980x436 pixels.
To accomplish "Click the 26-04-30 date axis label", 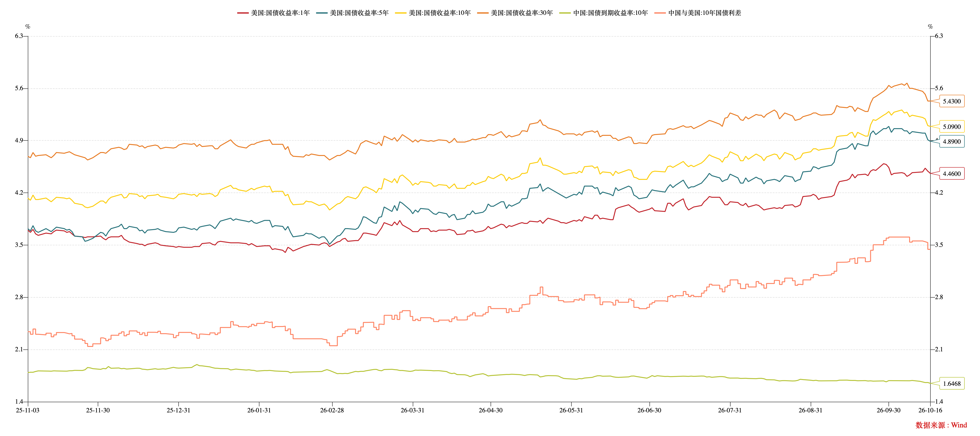I will (491, 411).
